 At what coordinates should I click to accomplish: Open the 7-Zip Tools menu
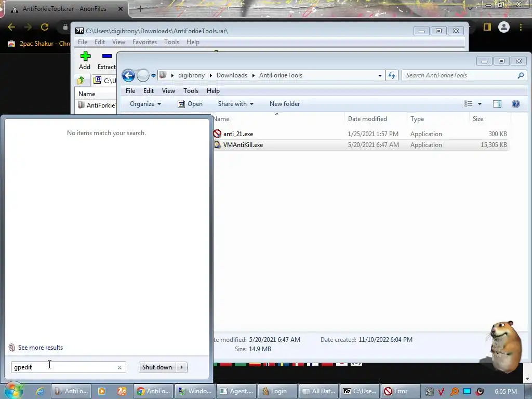tap(171, 42)
